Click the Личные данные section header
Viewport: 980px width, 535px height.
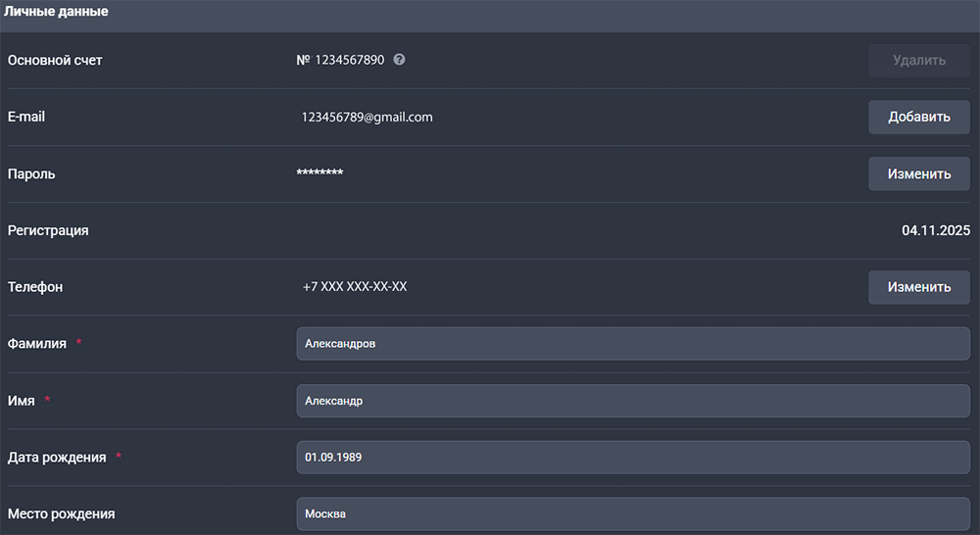[x=56, y=13]
